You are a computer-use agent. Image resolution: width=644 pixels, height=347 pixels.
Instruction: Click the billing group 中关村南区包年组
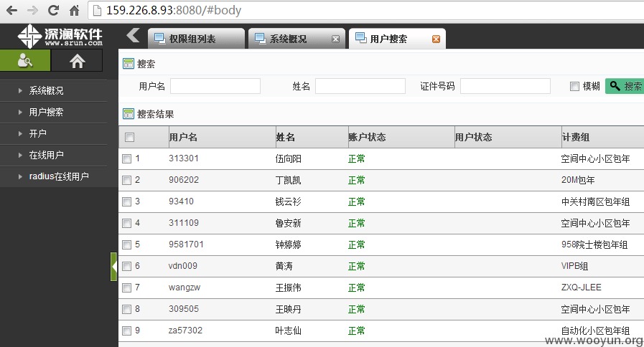pyautogui.click(x=595, y=201)
